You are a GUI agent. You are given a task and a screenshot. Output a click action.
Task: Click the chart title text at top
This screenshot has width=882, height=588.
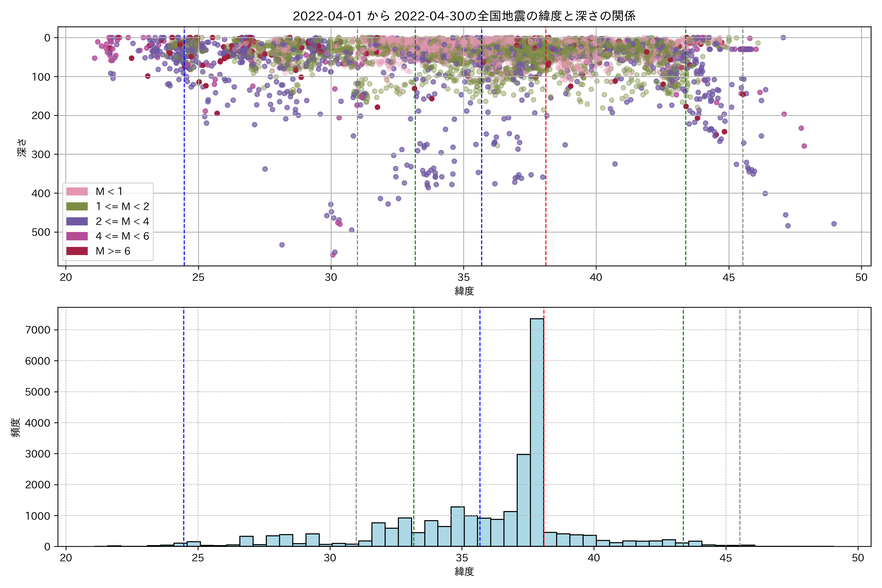(x=464, y=16)
